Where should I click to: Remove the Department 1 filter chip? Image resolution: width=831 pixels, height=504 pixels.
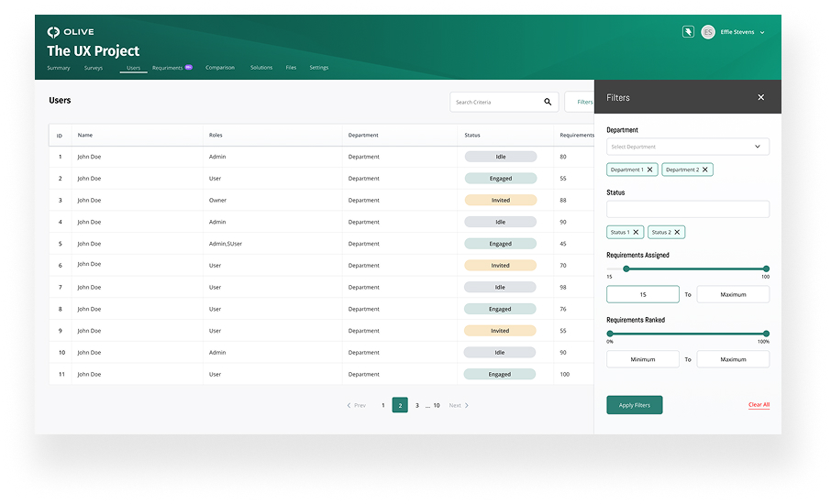coord(649,170)
